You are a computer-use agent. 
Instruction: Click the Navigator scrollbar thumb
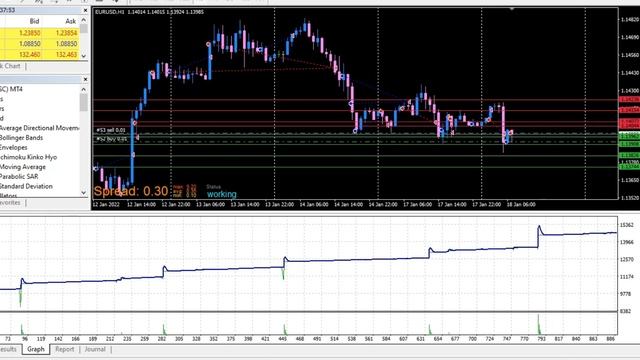tap(84, 102)
